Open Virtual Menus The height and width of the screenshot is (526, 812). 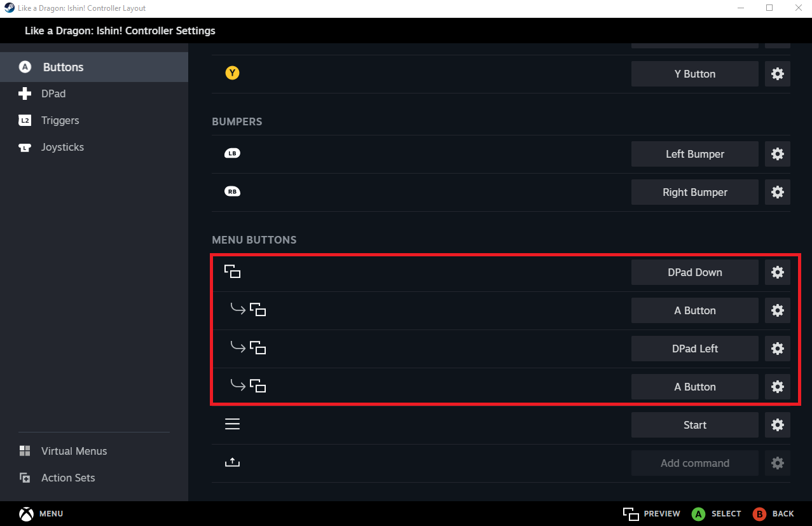(x=74, y=451)
